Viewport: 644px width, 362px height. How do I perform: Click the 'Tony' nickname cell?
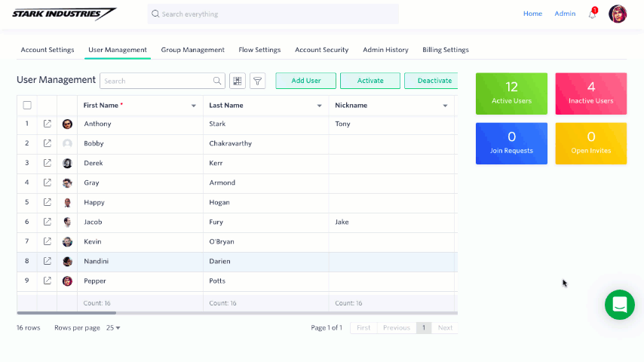click(391, 124)
